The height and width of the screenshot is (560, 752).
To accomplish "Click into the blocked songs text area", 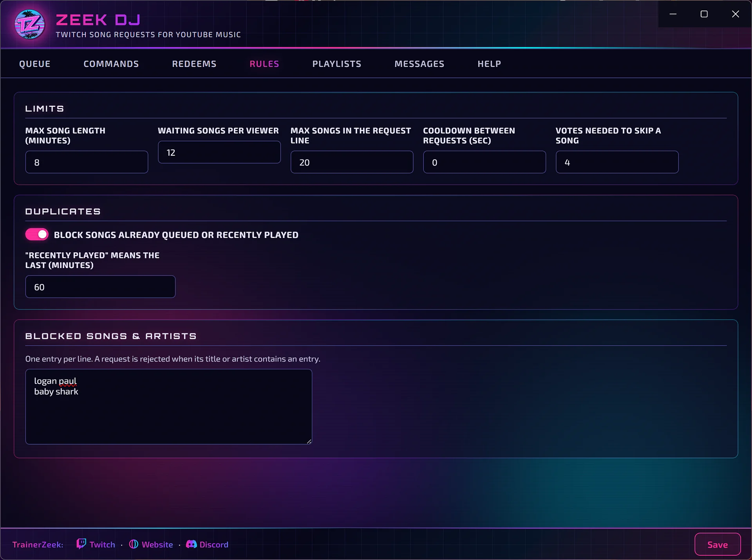I will [x=169, y=407].
